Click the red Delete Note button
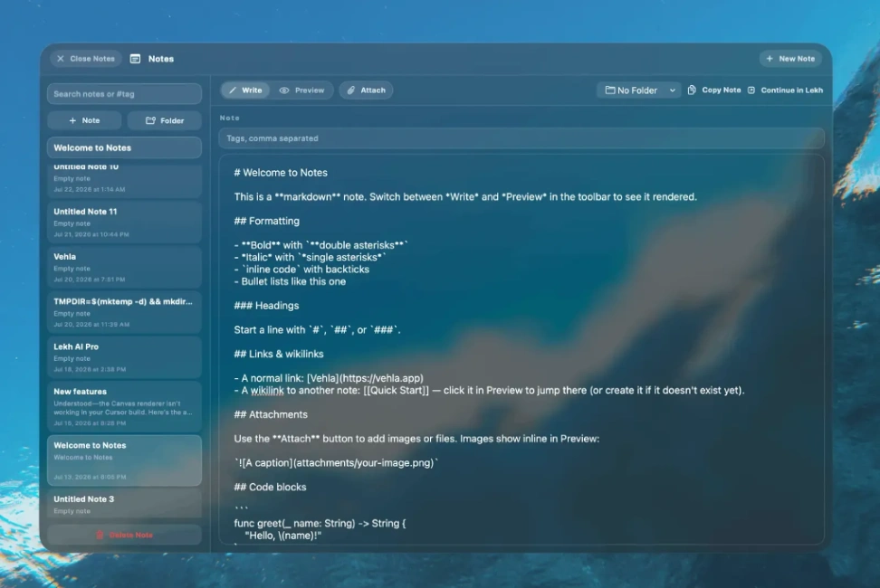This screenshot has width=880, height=588. (124, 535)
